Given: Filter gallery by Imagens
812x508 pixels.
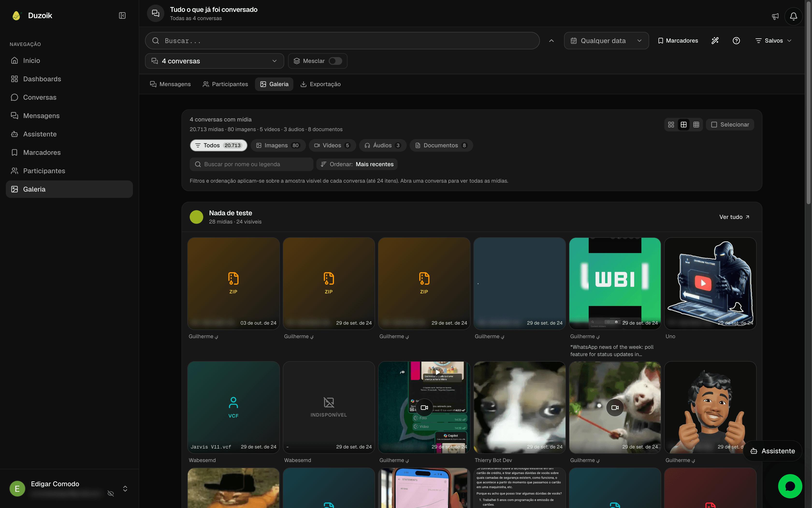Looking at the screenshot, I should [x=278, y=145].
